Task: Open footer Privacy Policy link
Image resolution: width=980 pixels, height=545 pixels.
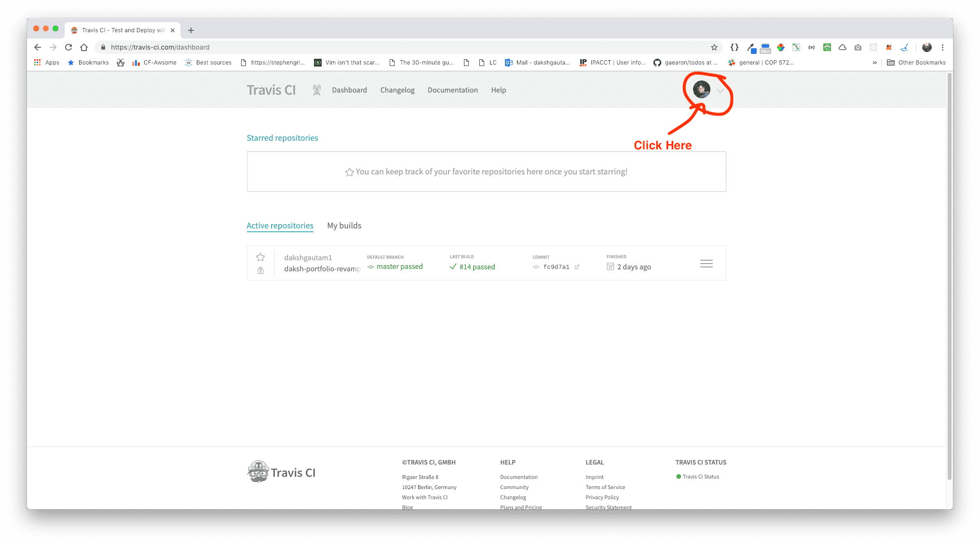Action: pyautogui.click(x=602, y=497)
